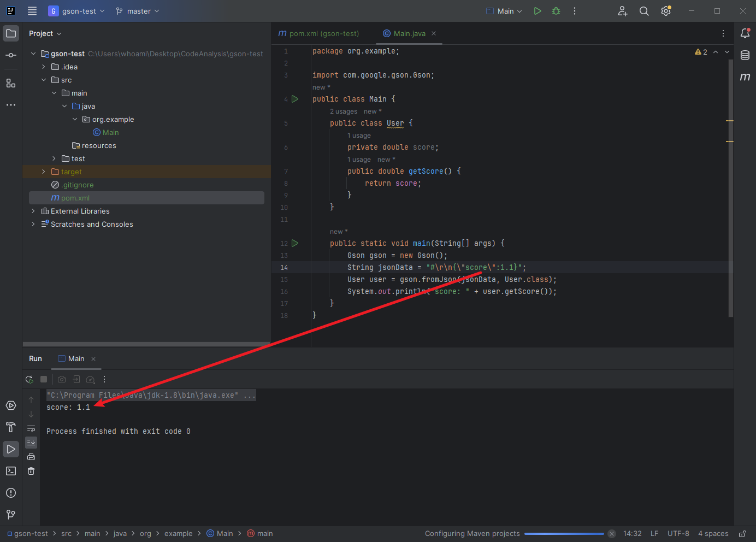Toggle scroll to end of console
The image size is (756, 542).
point(31,442)
